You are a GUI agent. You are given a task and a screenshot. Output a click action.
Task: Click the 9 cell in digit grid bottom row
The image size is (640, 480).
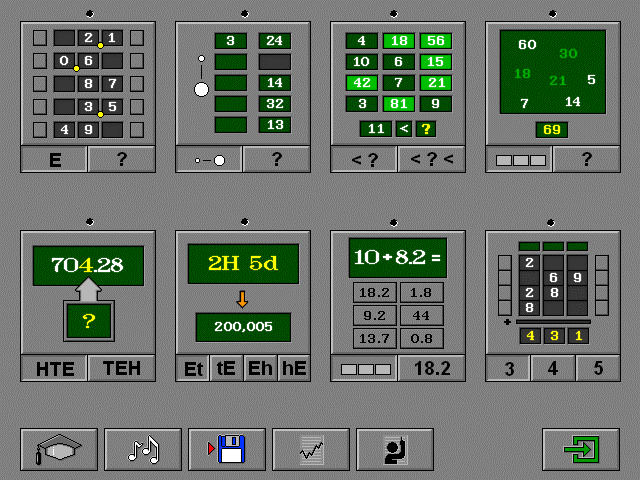(88, 130)
